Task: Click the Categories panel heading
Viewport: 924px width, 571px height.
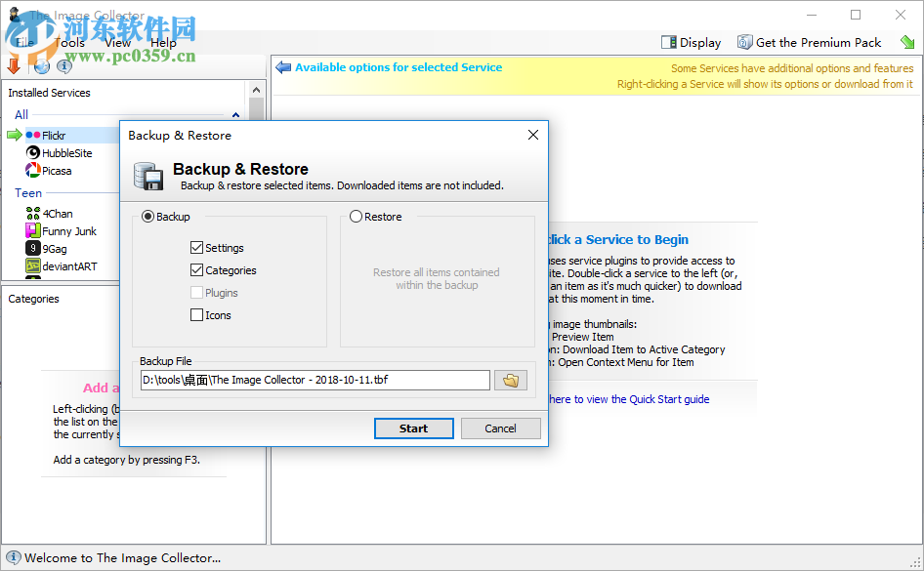Action: (x=33, y=299)
